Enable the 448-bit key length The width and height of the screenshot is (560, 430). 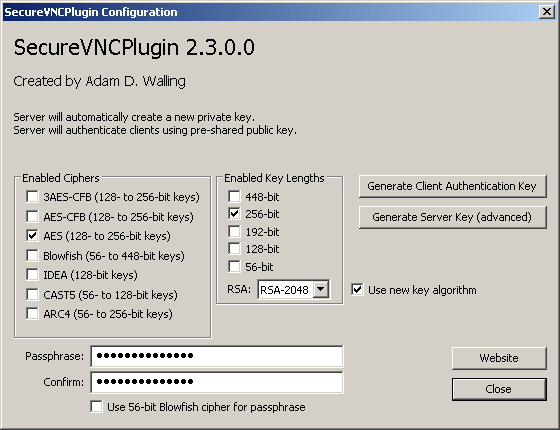tap(234, 196)
